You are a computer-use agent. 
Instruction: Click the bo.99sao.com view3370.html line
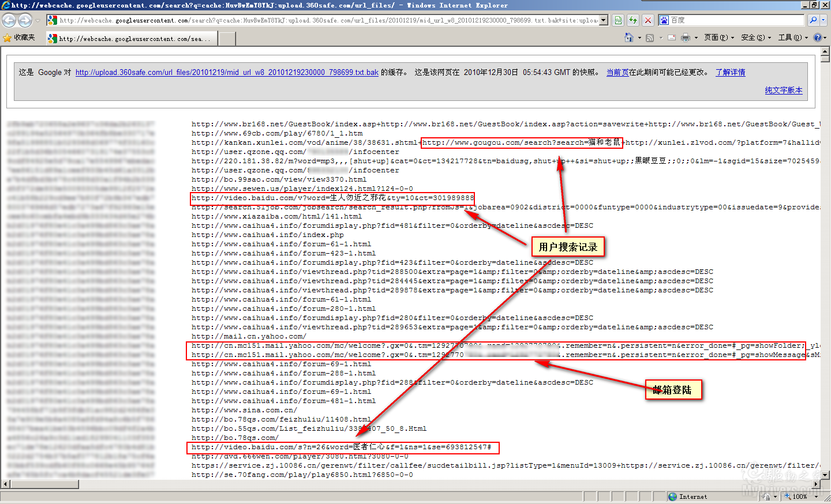[x=279, y=179]
